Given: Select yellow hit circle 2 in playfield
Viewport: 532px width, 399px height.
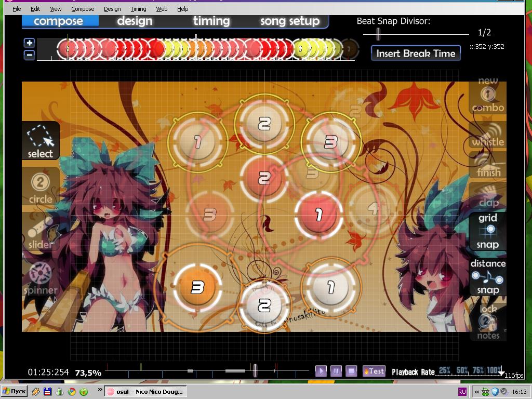Looking at the screenshot, I should click(x=264, y=123).
